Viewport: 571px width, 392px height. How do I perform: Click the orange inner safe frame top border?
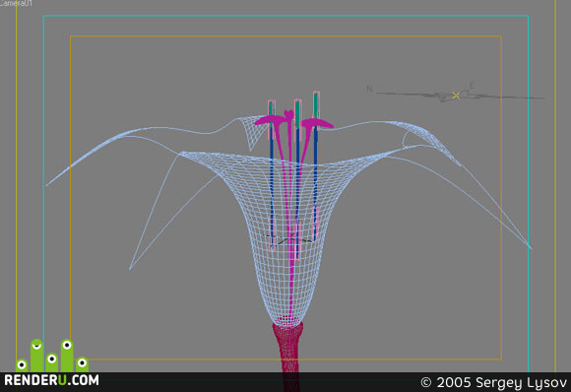click(x=285, y=36)
